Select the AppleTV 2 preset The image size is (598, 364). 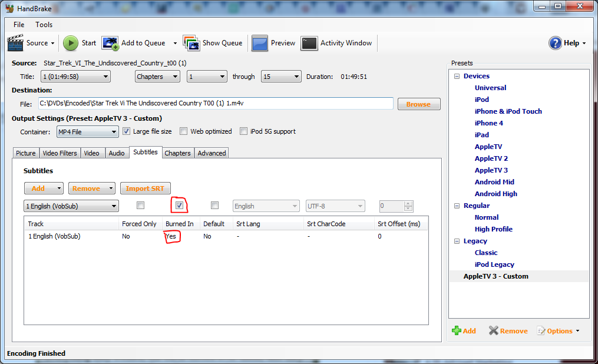click(x=491, y=158)
